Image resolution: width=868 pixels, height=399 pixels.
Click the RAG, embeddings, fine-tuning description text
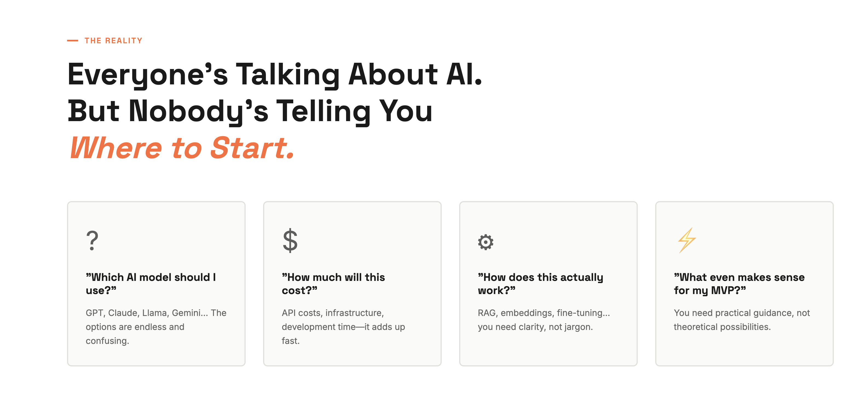544,320
